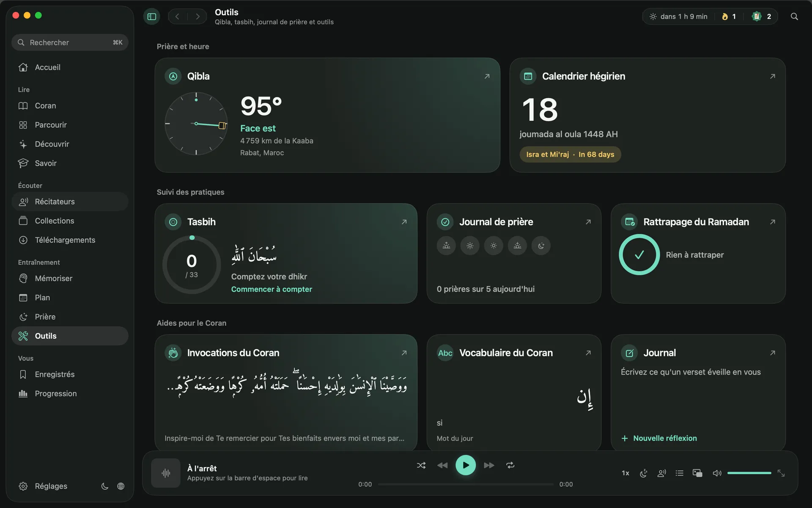Go back with the left chevron
812x508 pixels.
pos(178,17)
